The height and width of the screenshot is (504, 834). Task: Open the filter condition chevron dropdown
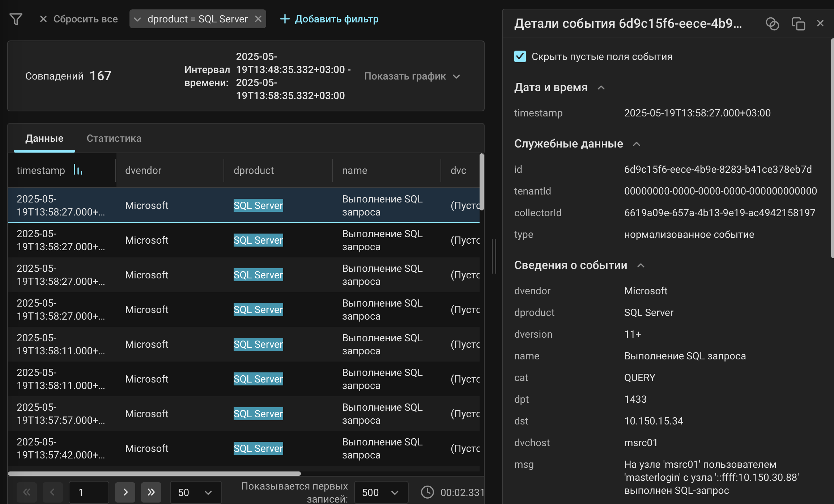coord(137,19)
